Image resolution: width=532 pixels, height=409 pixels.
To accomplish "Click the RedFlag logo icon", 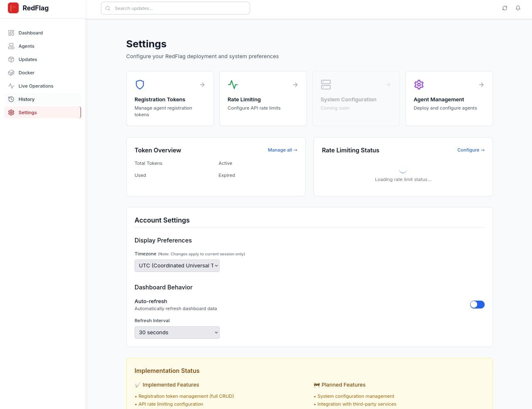I will [13, 8].
